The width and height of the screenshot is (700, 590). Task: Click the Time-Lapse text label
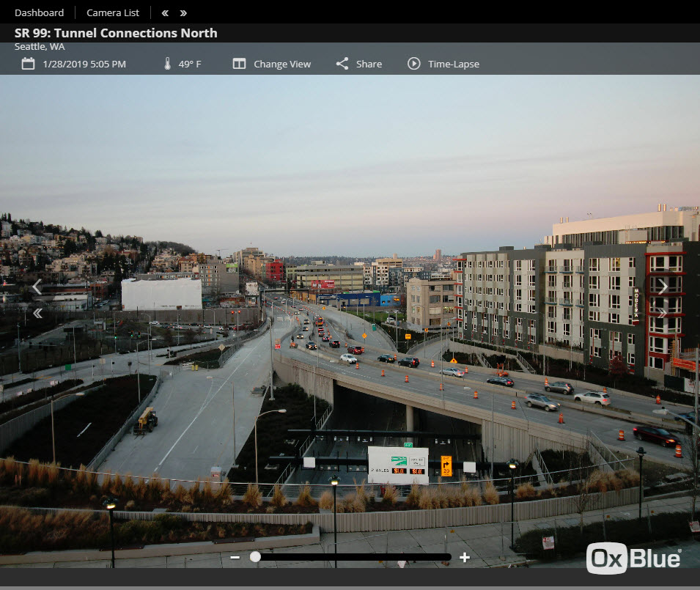click(454, 64)
